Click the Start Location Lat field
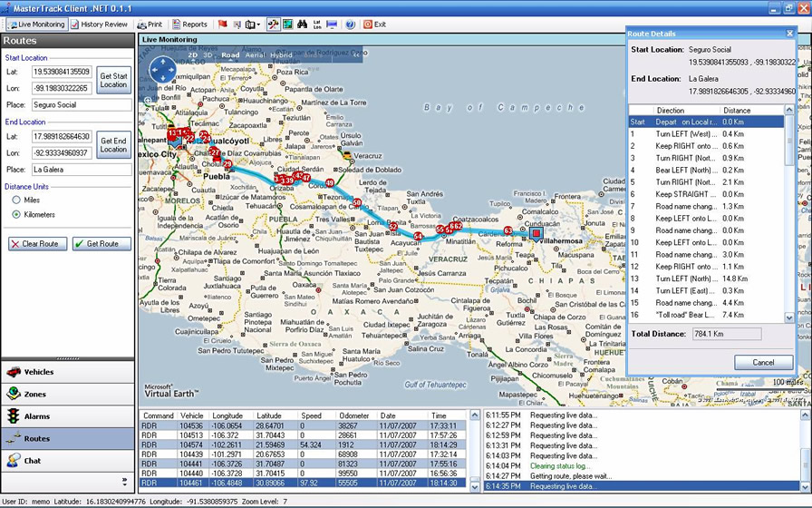 [62, 72]
